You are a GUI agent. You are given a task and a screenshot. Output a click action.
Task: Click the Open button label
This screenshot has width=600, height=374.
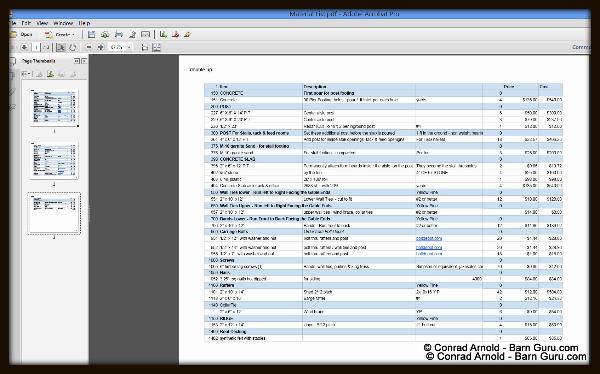coord(26,34)
